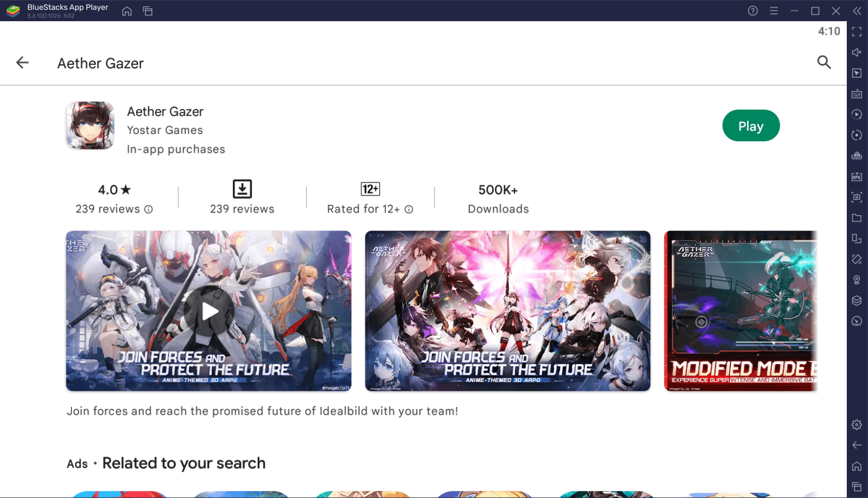The image size is (868, 498).
Task: Open recent apps icon at sidebar bottom
Action: 857,487
